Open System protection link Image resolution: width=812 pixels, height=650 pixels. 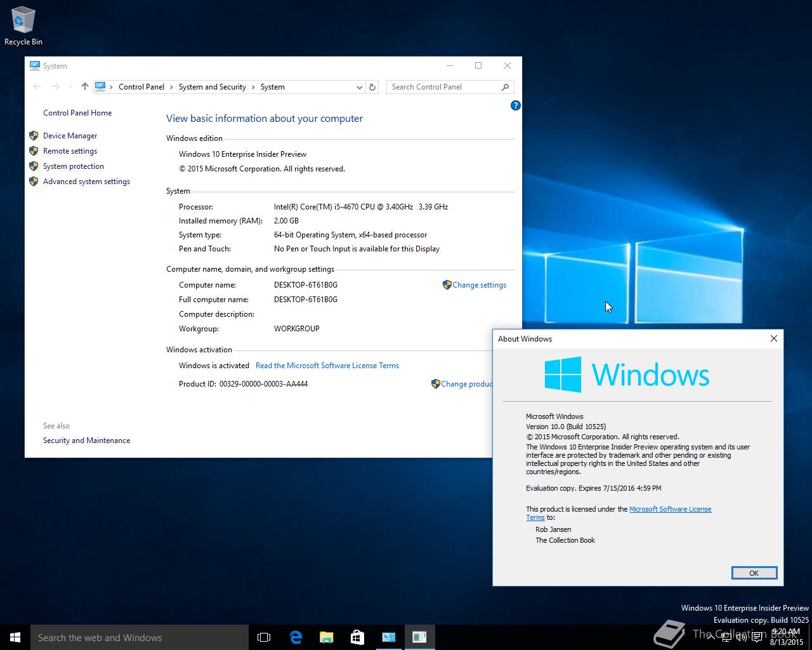tap(74, 166)
